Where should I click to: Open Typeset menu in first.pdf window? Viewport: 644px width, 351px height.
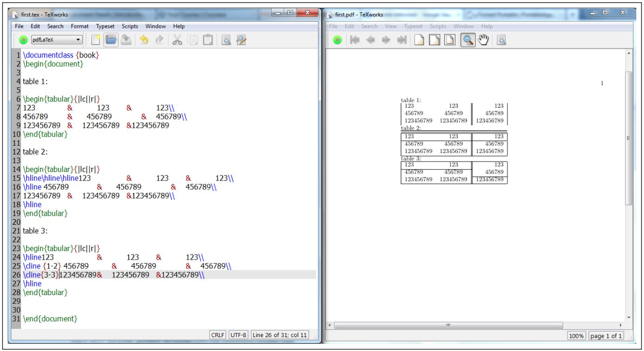413,26
